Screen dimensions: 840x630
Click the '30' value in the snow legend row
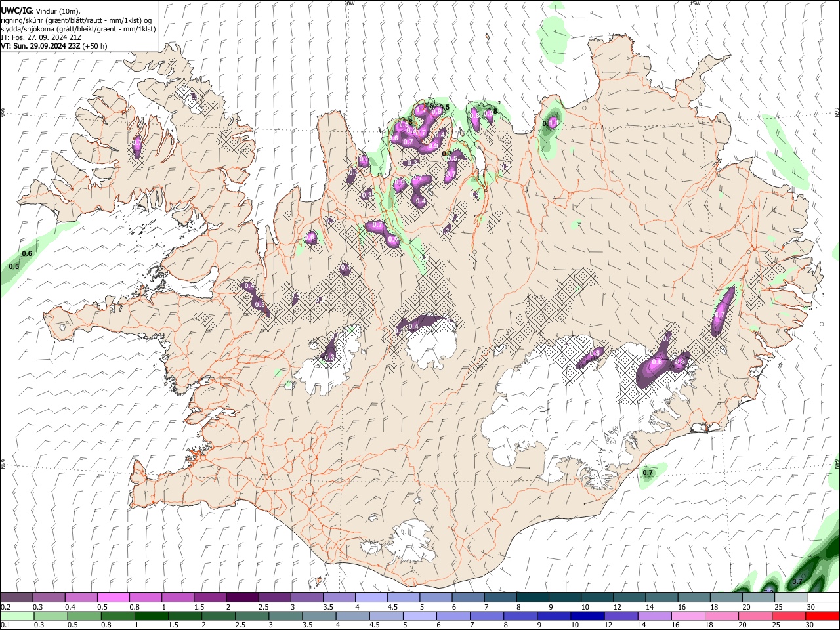pyautogui.click(x=811, y=607)
